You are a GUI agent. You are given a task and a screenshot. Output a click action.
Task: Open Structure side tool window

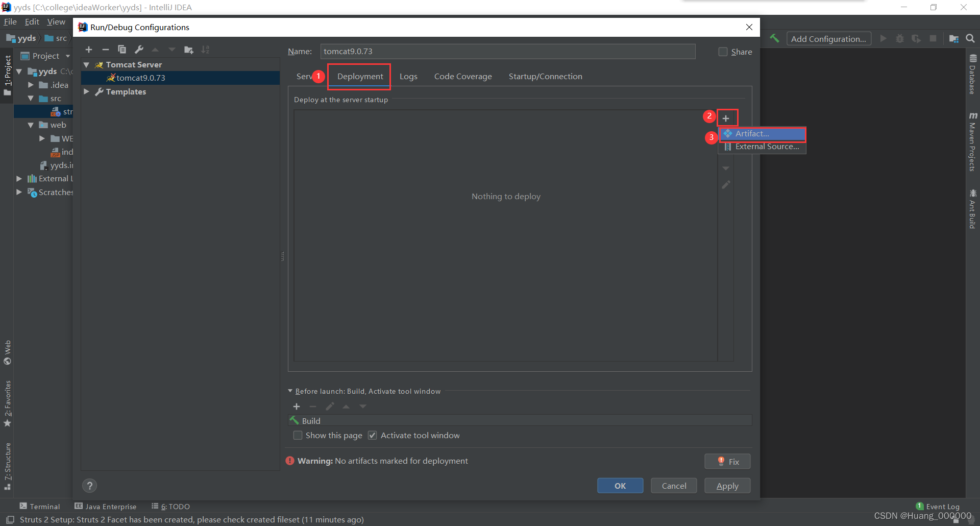[x=7, y=467]
